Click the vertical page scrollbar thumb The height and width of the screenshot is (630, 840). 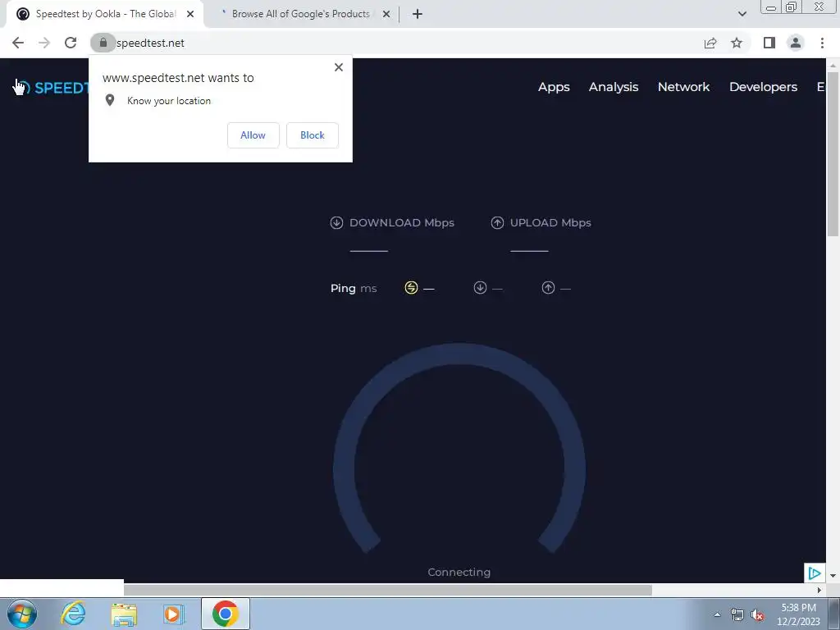tap(833, 153)
